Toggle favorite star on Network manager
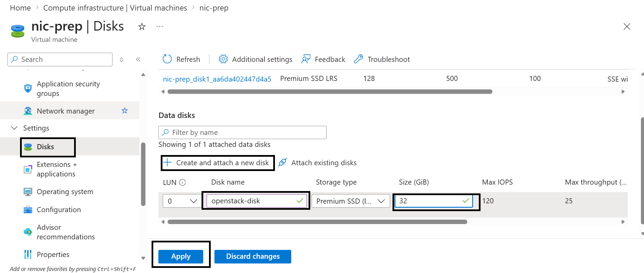 pyautogui.click(x=125, y=110)
